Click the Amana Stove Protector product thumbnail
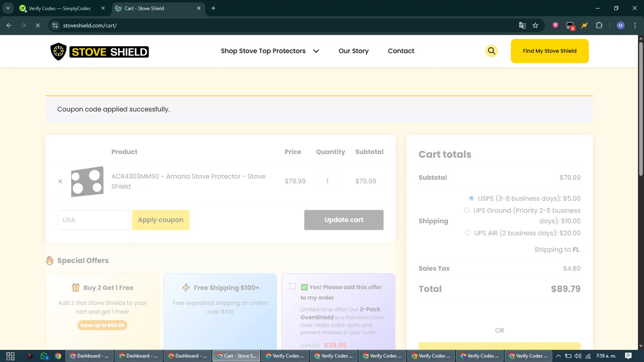The image size is (644, 362). [x=87, y=181]
